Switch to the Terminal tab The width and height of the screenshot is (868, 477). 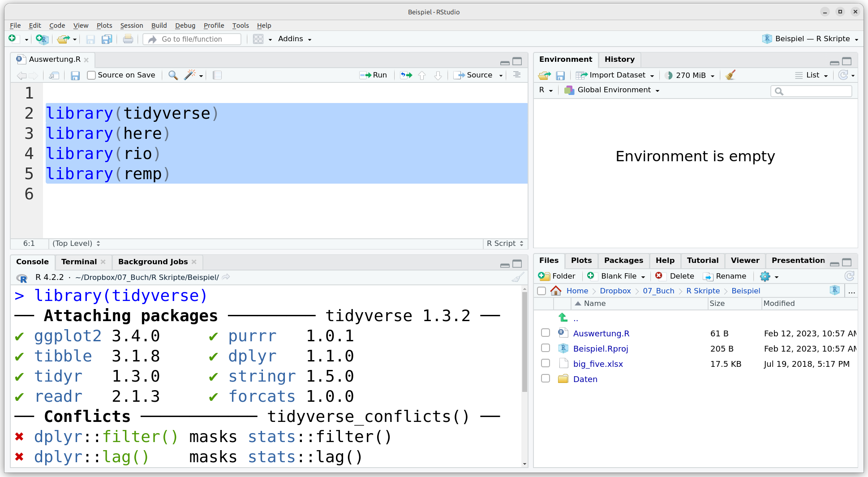pos(79,262)
